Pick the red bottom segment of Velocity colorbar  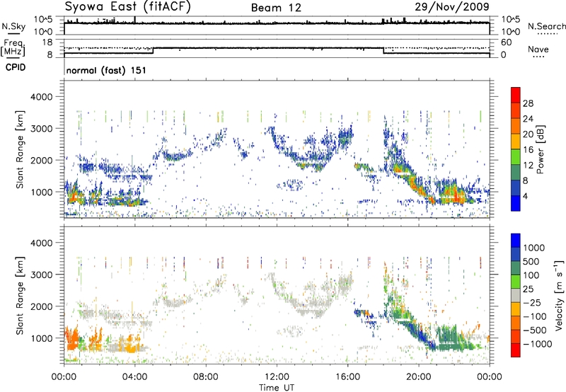tap(516, 350)
